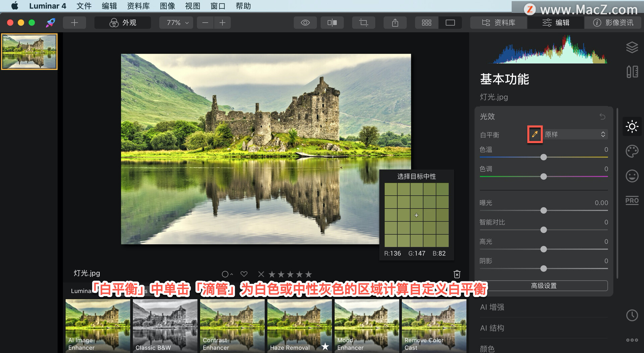
Task: Click the 影像资讯 button
Action: (x=613, y=22)
